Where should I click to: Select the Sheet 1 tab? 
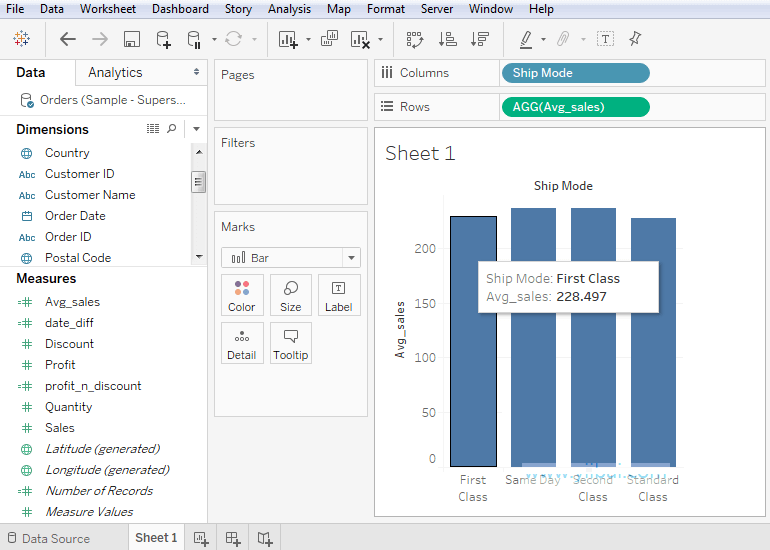[x=156, y=538]
